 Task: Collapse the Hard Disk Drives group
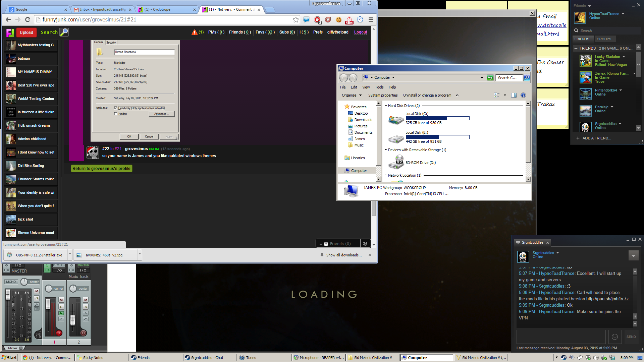click(x=386, y=106)
